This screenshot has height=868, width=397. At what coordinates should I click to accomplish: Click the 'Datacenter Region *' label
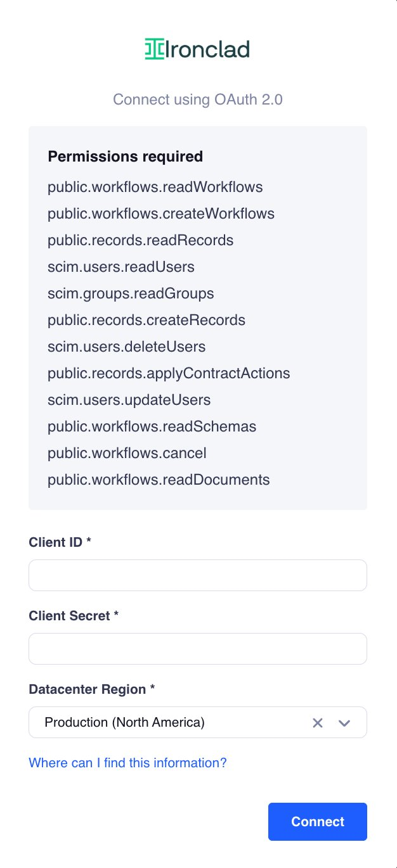[x=92, y=689]
